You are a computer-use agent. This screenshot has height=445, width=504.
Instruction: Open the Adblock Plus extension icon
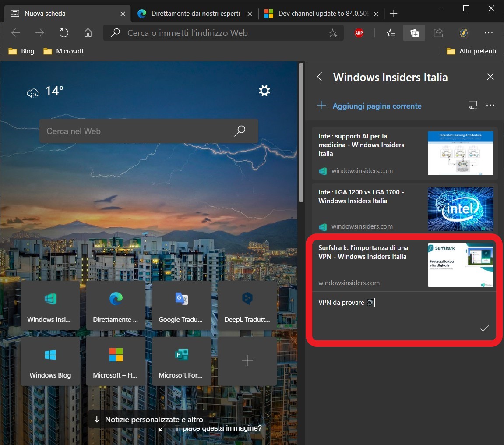tap(359, 33)
